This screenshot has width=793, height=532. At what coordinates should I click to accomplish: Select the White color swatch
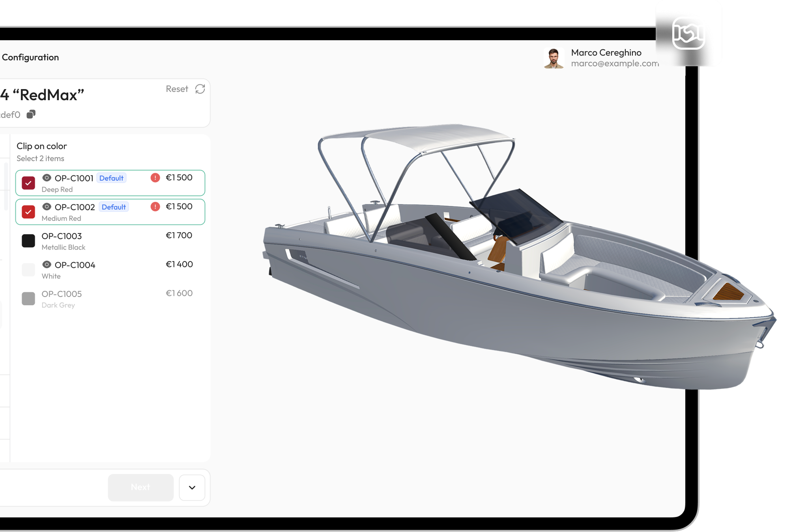click(28, 270)
